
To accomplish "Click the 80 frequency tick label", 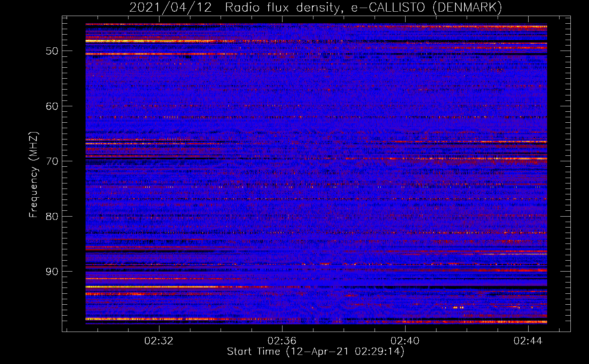I will (52, 217).
